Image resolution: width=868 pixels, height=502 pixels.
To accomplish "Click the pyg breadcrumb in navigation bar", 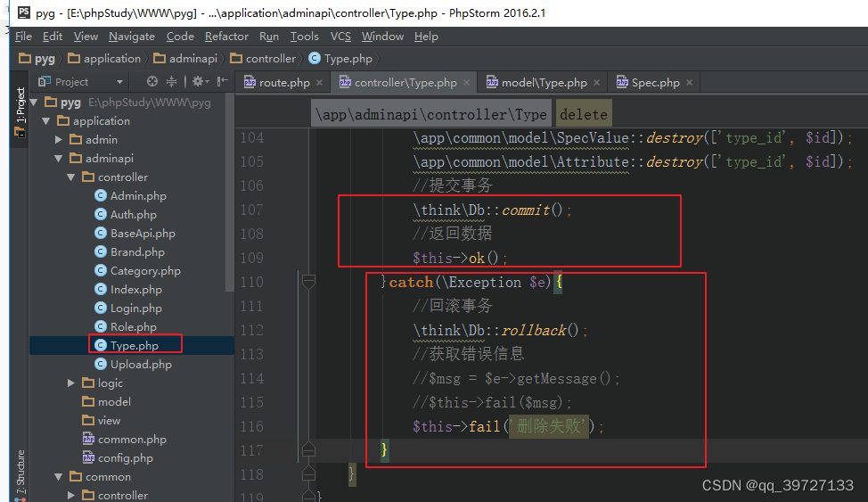I will 37,59.
